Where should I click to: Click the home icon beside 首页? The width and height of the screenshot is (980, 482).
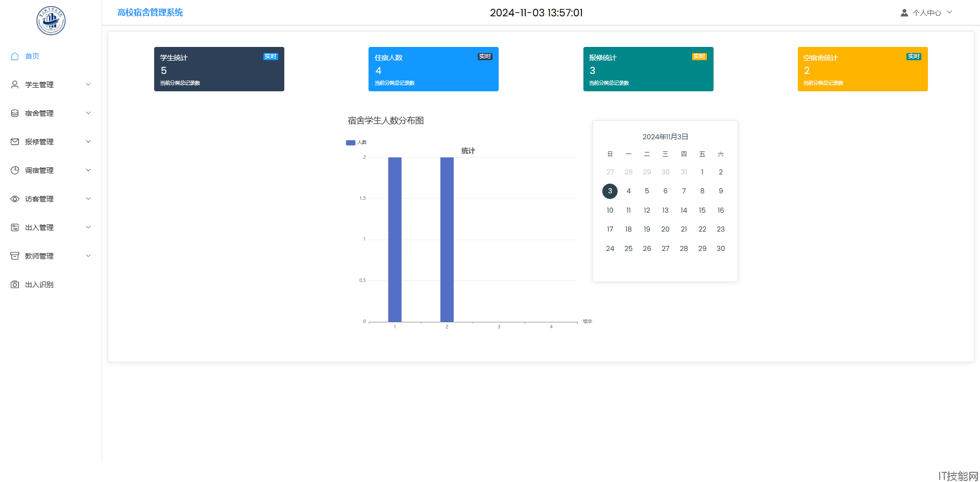(15, 56)
